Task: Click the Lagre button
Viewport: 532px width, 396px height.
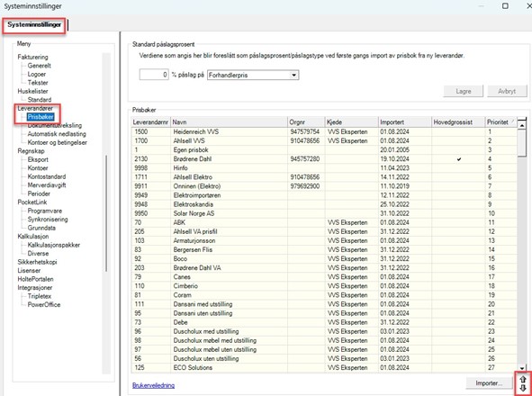Action: 463,91
